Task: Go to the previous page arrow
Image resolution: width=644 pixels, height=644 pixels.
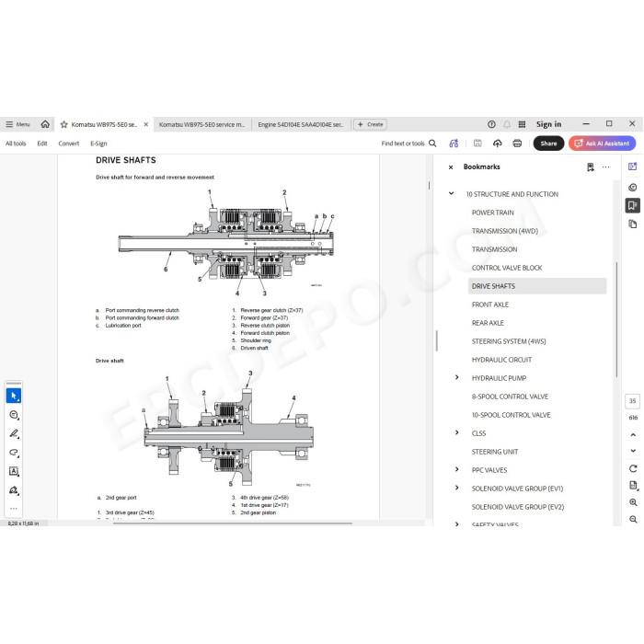Action: tap(633, 434)
